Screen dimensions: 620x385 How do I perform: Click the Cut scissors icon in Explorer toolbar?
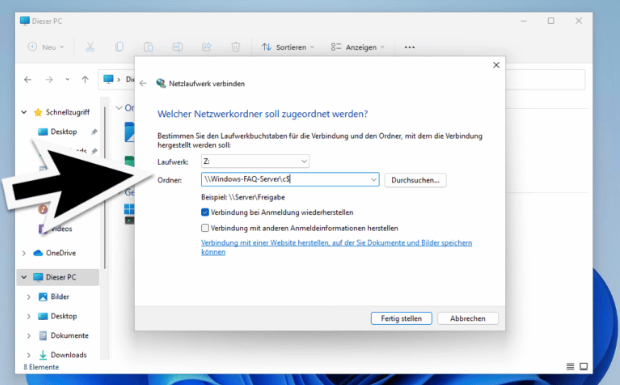90,47
